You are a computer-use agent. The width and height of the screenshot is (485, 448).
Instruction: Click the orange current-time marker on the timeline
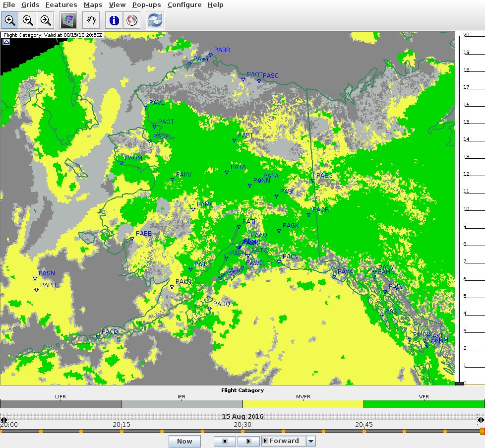482,432
